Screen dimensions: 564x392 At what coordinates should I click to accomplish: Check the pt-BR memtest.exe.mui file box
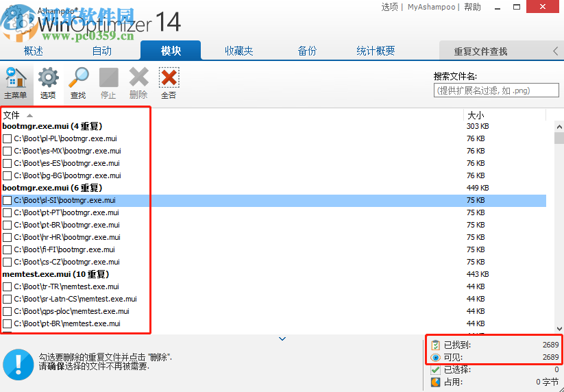(7, 324)
